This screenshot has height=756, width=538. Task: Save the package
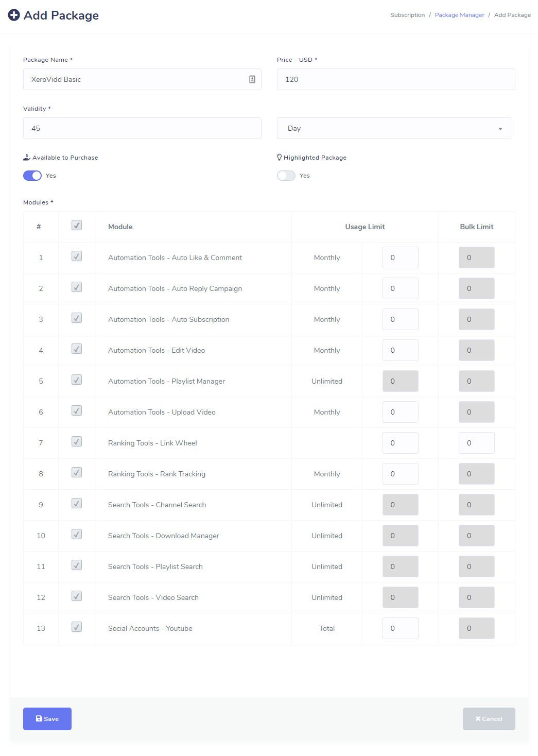point(47,719)
